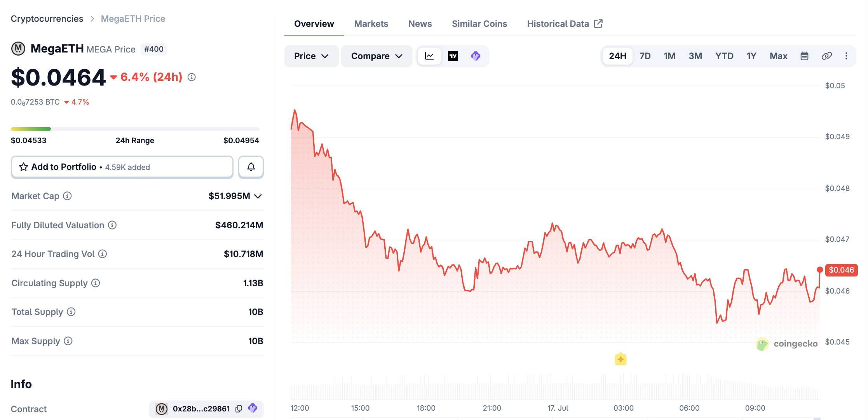Click the MegaETH coin logo icon
Image resolution: width=868 pixels, height=420 pixels.
coord(18,49)
